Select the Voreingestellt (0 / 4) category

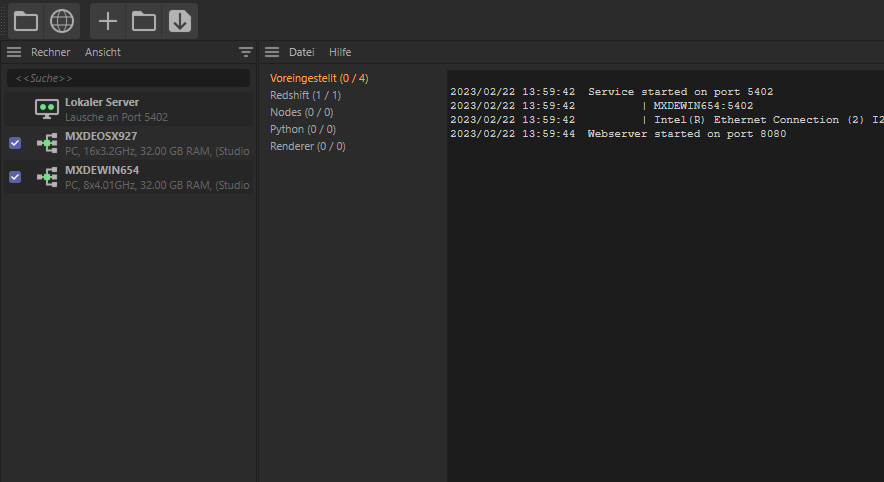coord(319,78)
